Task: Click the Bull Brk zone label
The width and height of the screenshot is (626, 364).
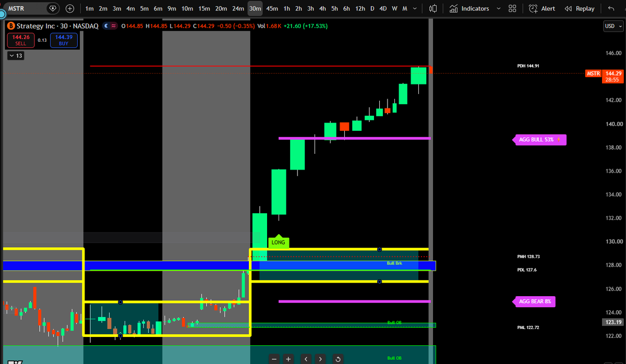Action: (x=394, y=263)
